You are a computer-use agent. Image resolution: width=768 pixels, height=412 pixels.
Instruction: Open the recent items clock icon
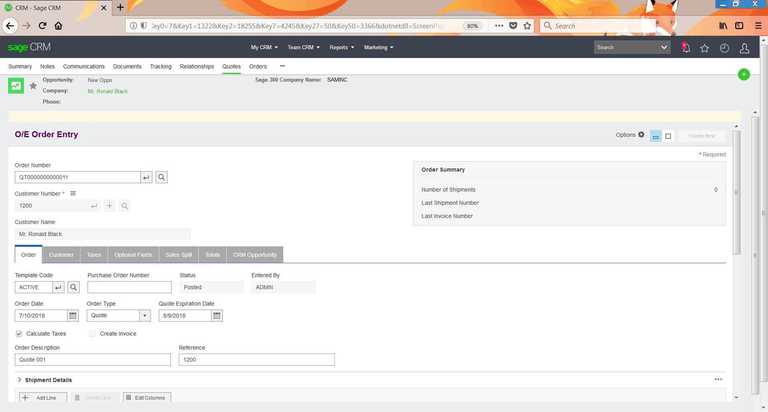724,48
